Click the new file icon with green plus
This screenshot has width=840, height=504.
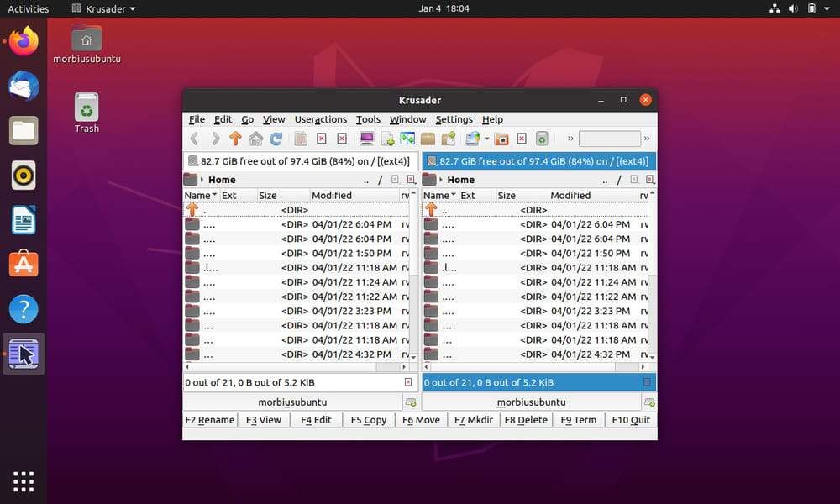tap(387, 139)
